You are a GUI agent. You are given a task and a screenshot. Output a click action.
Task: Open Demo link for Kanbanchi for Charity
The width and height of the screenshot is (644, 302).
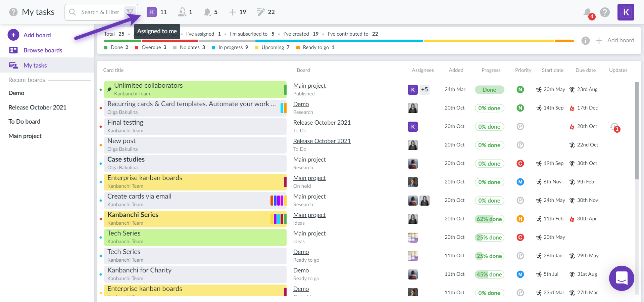[x=301, y=270]
